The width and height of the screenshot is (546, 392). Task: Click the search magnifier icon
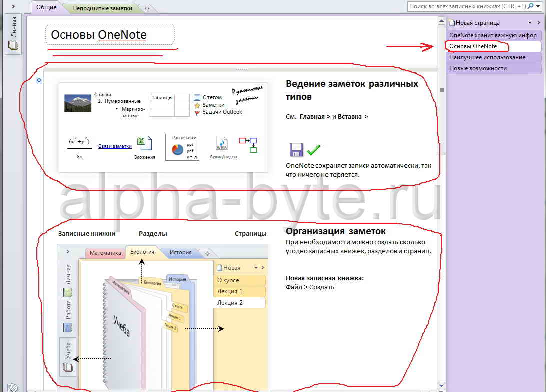(531, 6)
